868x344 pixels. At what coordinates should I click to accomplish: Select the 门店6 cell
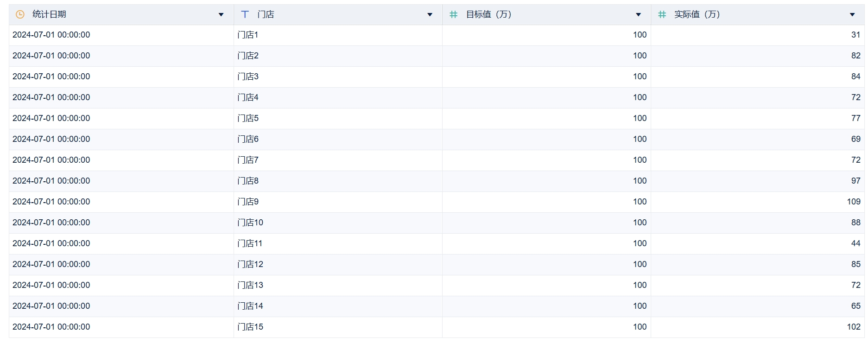(x=338, y=139)
